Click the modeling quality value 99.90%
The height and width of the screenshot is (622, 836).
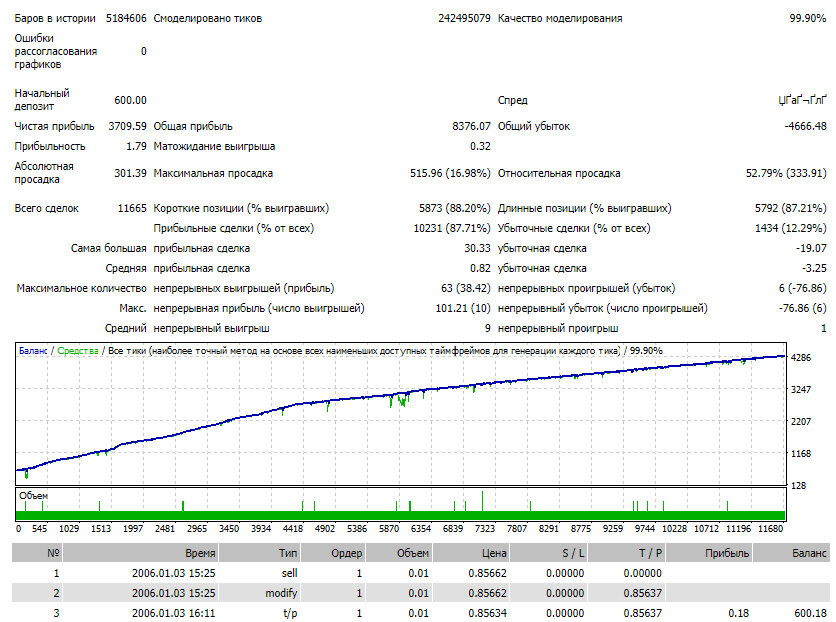pos(808,18)
